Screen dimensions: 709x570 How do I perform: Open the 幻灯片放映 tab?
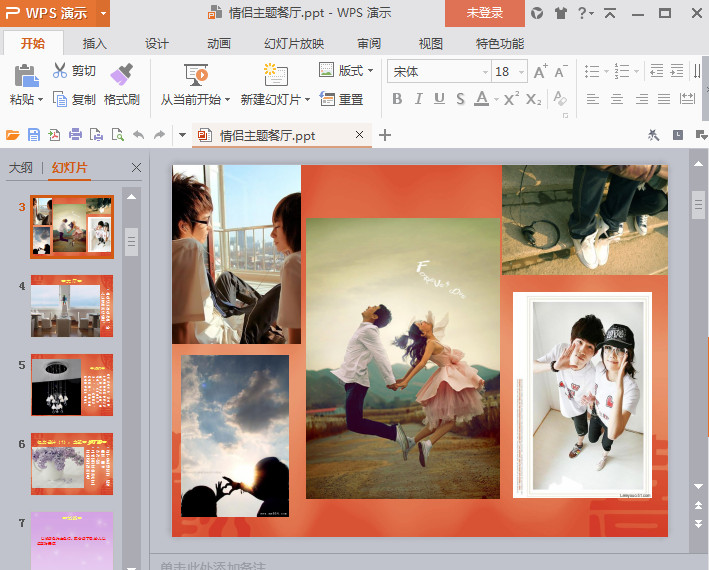pos(294,44)
